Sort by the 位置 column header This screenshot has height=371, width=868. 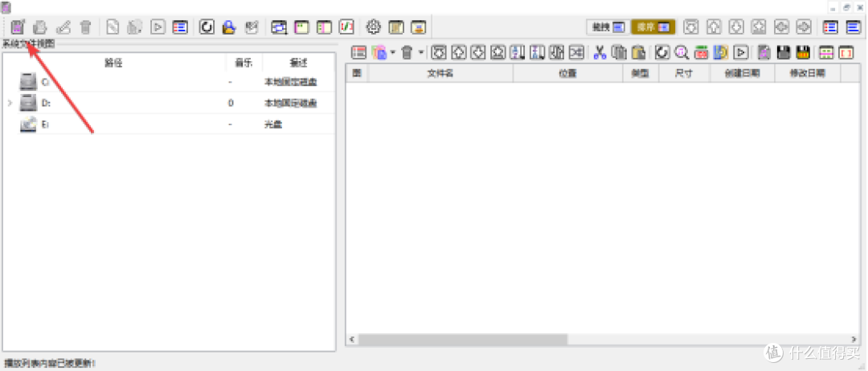pos(568,73)
